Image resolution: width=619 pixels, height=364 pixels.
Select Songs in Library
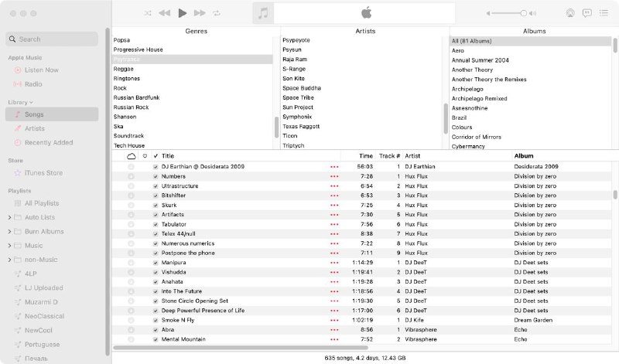(52, 114)
